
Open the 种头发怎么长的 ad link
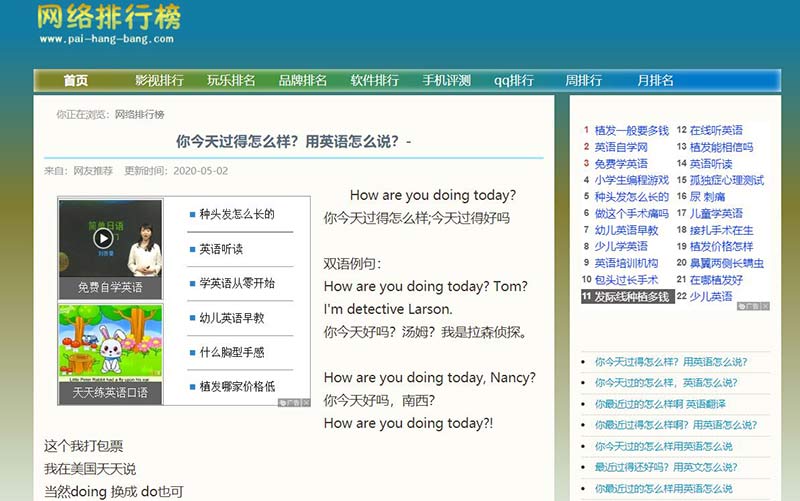[x=236, y=214]
